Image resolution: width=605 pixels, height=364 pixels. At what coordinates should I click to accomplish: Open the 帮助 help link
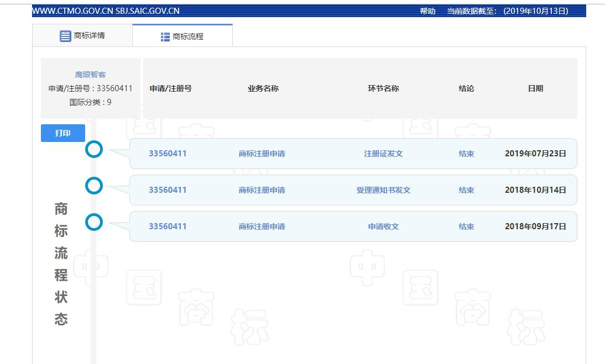427,11
